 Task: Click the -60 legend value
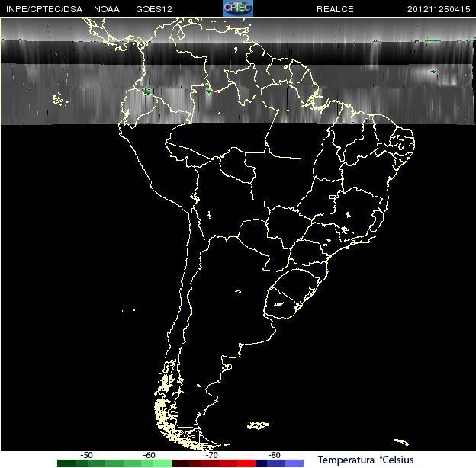(149, 455)
